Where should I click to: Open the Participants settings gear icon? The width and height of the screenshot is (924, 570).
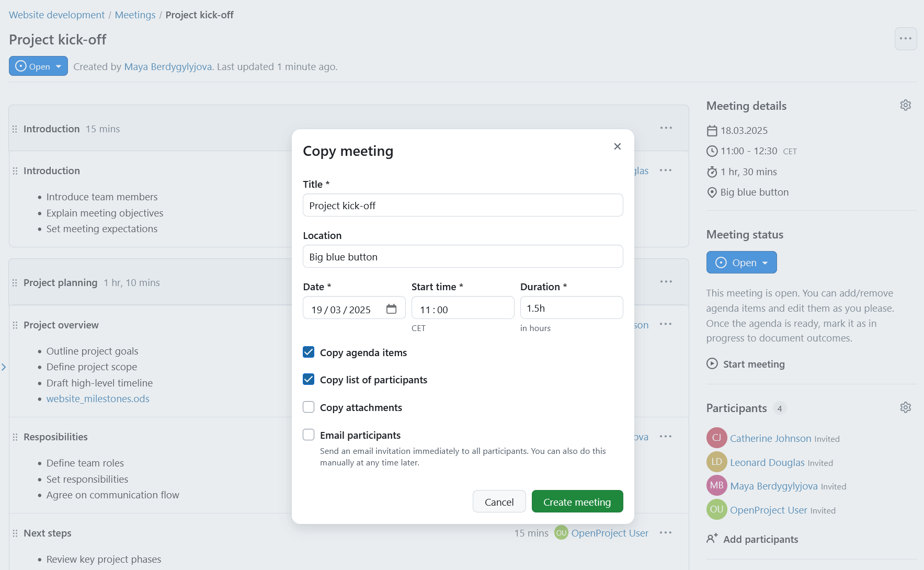(x=906, y=407)
